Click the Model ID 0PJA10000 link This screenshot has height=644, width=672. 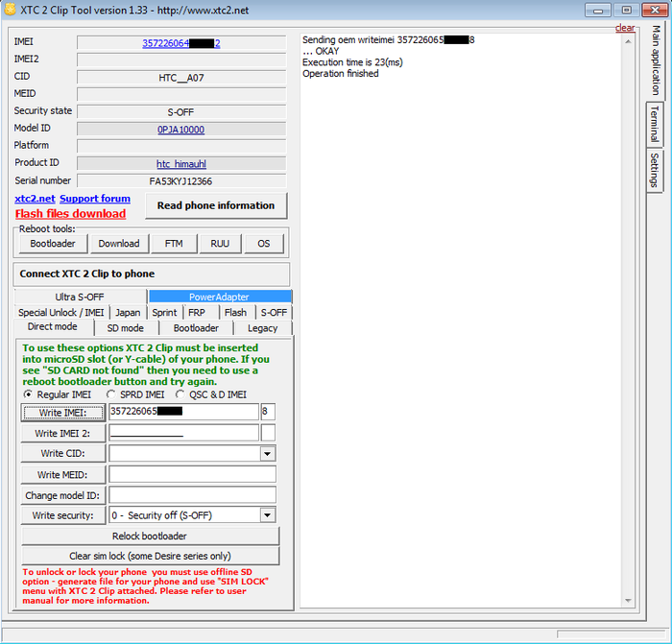(x=180, y=130)
